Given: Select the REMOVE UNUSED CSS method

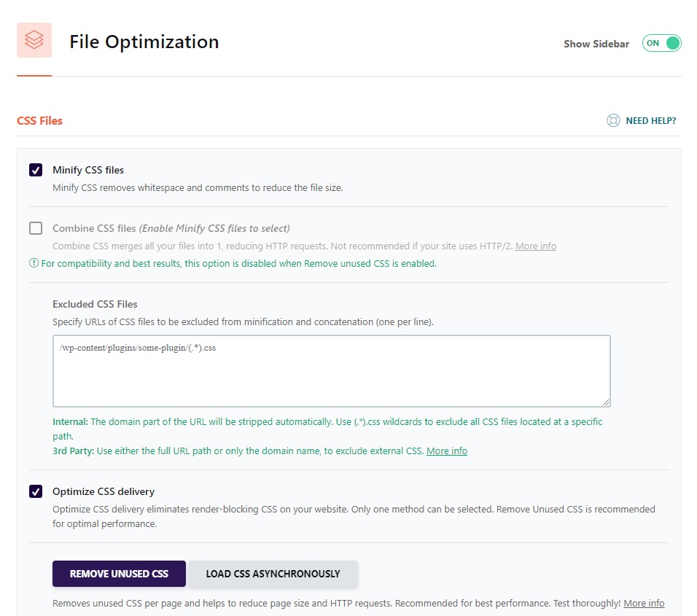Looking at the screenshot, I should click(x=119, y=574).
